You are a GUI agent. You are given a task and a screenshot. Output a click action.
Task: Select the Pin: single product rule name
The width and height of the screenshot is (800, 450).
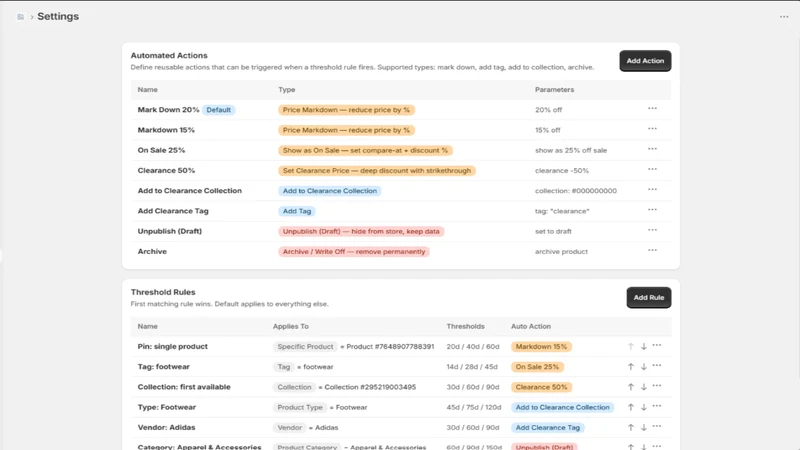click(x=172, y=346)
